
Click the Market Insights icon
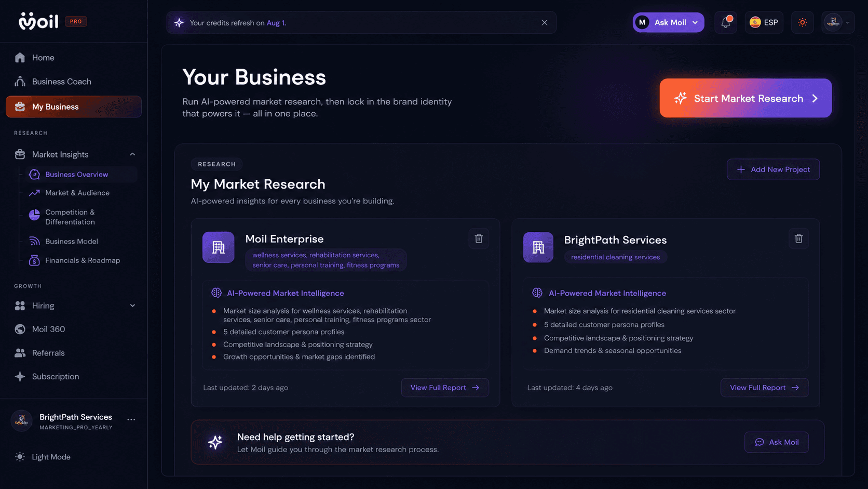(x=20, y=154)
